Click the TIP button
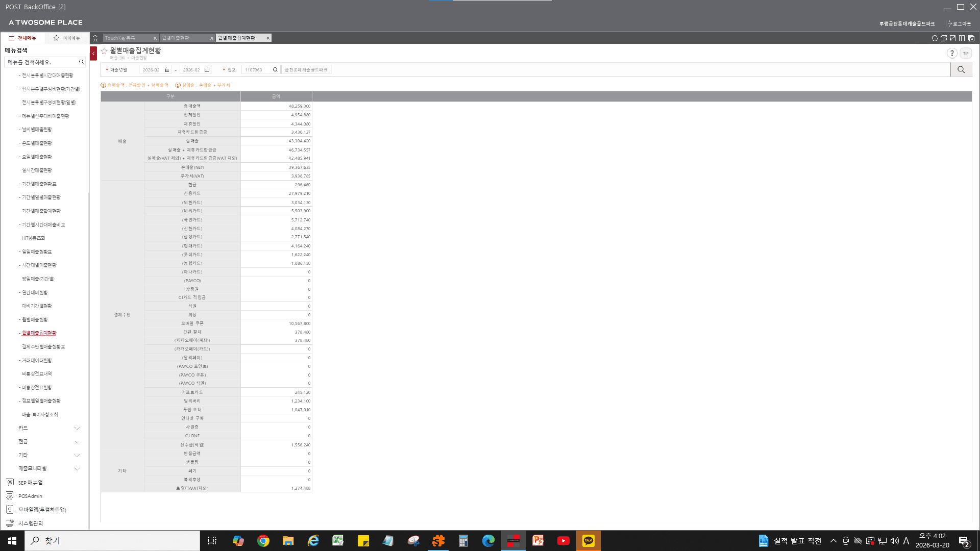This screenshot has height=551, width=980. point(966,53)
